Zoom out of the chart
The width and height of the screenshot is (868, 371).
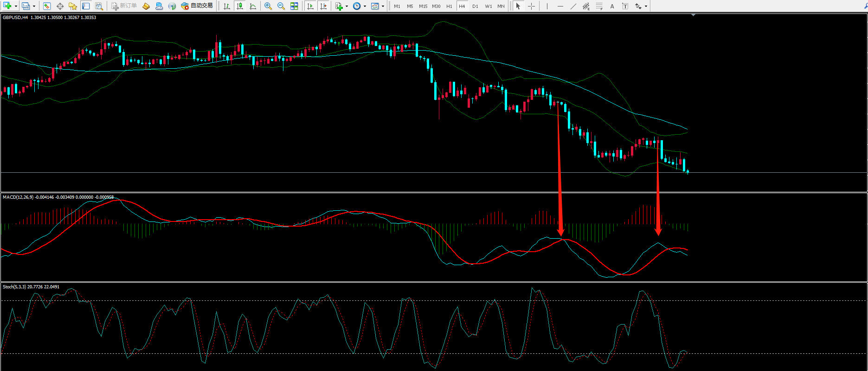tap(281, 6)
